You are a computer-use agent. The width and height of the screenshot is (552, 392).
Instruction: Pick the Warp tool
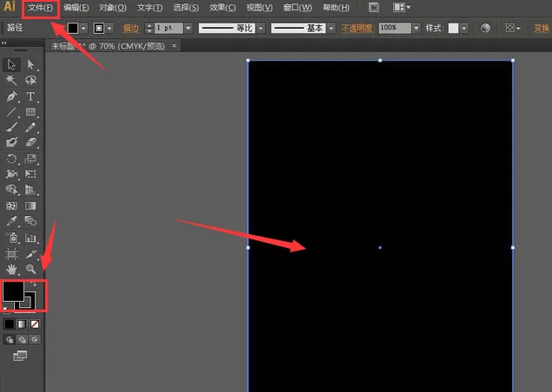(x=11, y=173)
